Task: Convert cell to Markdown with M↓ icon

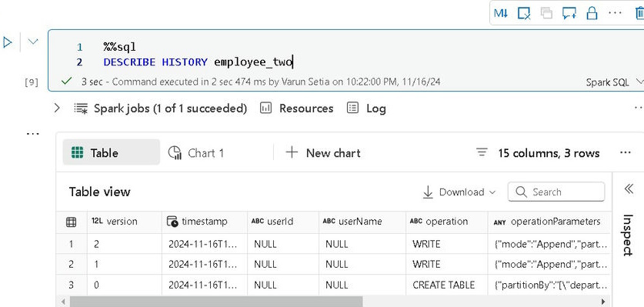Action: pos(501,13)
